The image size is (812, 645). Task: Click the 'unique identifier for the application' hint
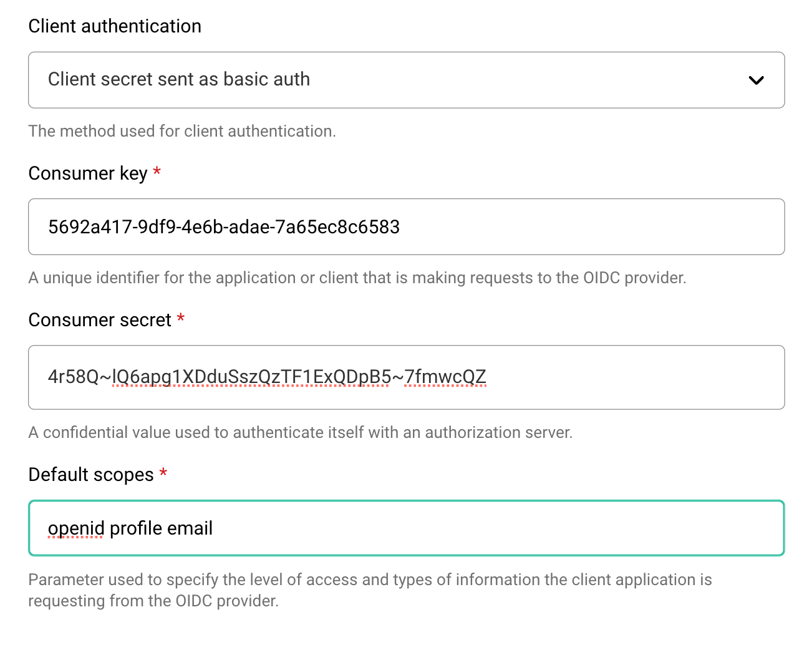coord(357,278)
